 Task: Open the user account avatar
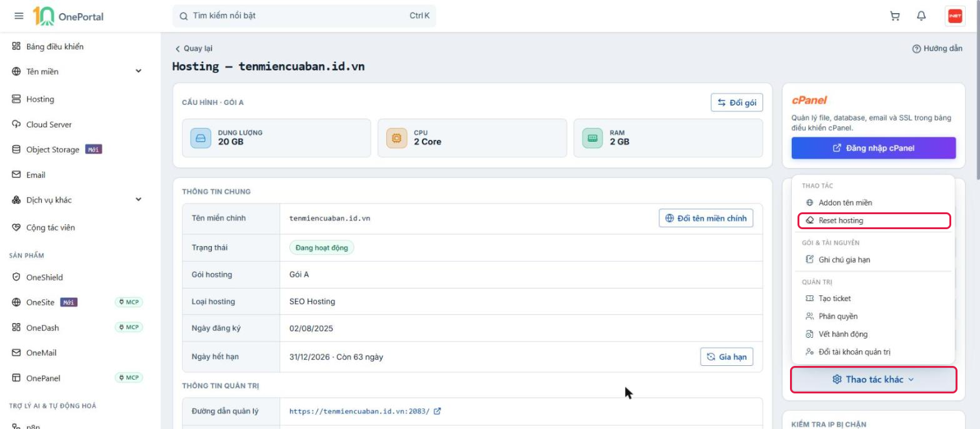(955, 16)
